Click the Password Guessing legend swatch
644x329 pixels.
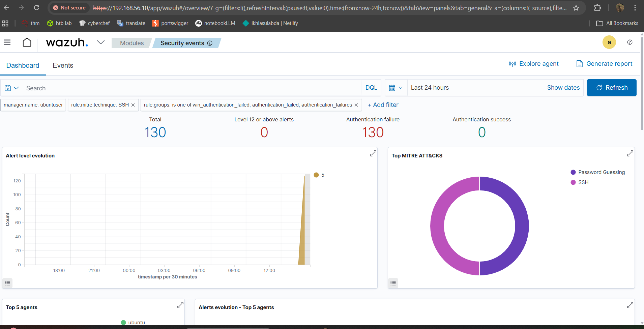tap(573, 172)
